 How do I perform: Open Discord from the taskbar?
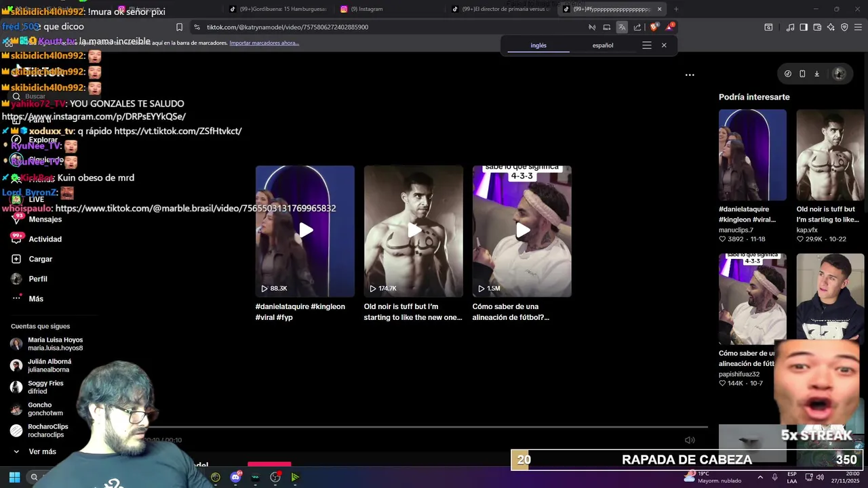[x=235, y=477]
